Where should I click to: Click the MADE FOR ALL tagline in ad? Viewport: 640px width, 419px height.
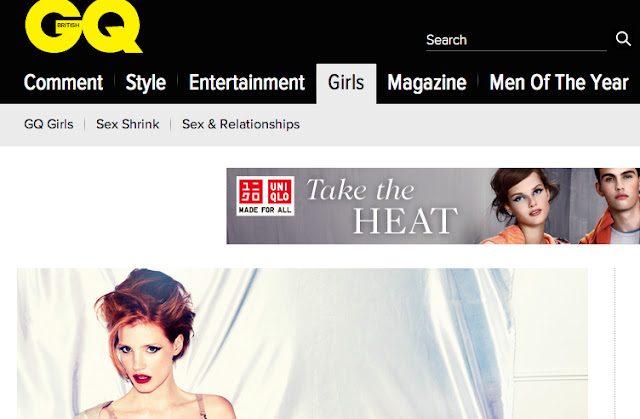[265, 210]
